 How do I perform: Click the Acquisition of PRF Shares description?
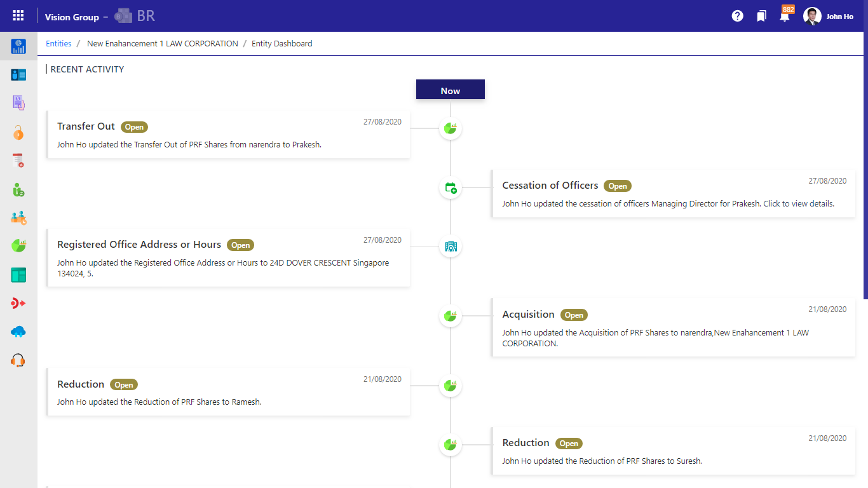(655, 338)
